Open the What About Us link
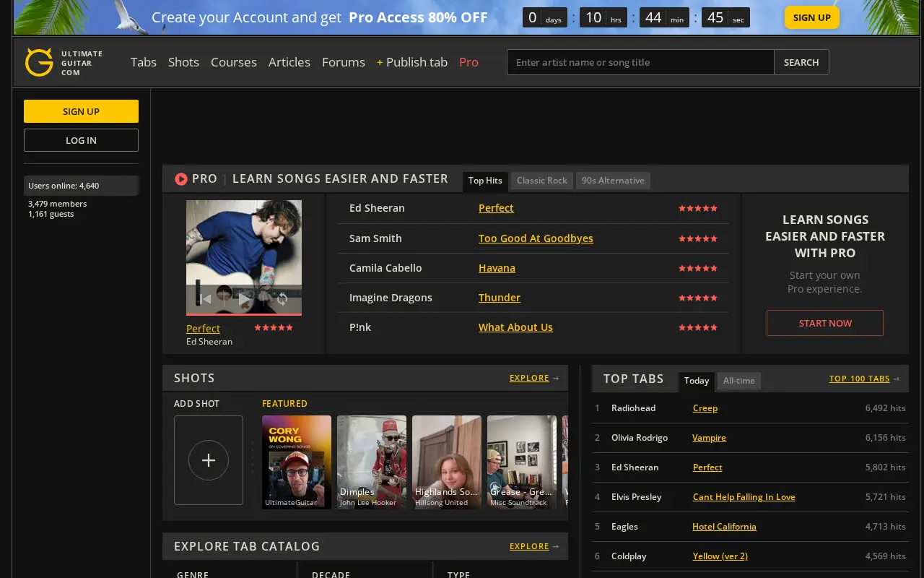Viewport: 924px width, 578px height. [x=515, y=327]
